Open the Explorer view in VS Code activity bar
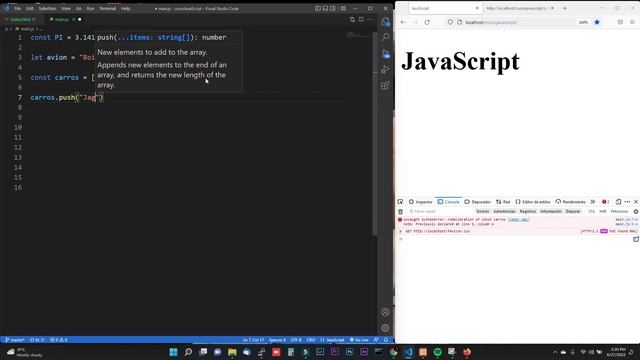640x360 pixels. click(385, 22)
